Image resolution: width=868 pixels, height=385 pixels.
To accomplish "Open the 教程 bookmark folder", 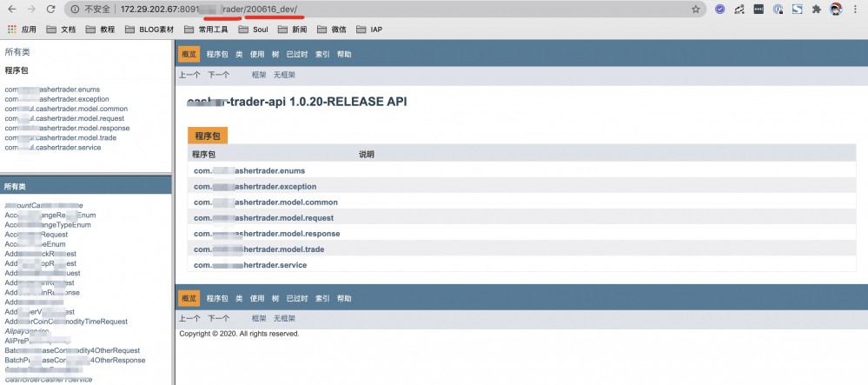I will (x=100, y=30).
